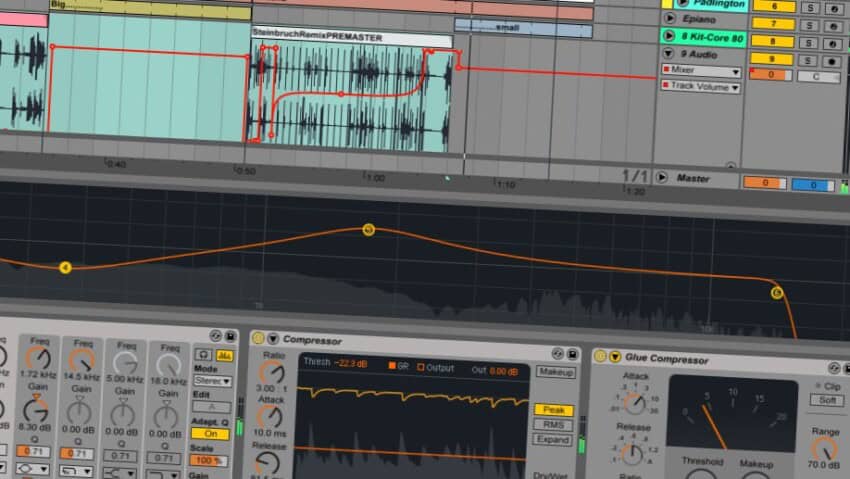The width and height of the screenshot is (850, 479).
Task: Toggle the Glue Compressor device activator
Action: point(600,355)
